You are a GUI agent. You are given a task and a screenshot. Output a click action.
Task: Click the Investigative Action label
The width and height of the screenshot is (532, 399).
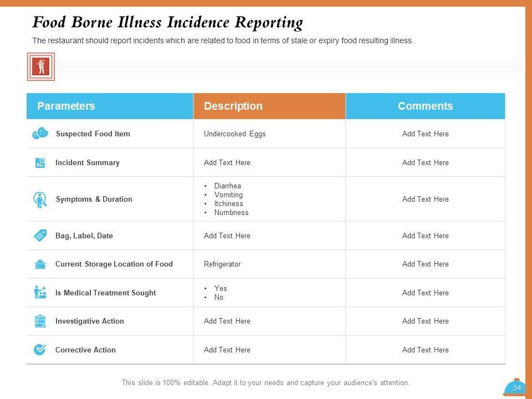point(90,321)
